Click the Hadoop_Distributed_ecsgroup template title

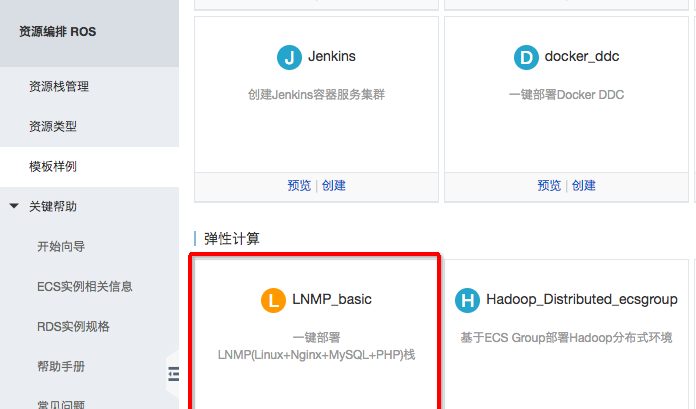582,299
